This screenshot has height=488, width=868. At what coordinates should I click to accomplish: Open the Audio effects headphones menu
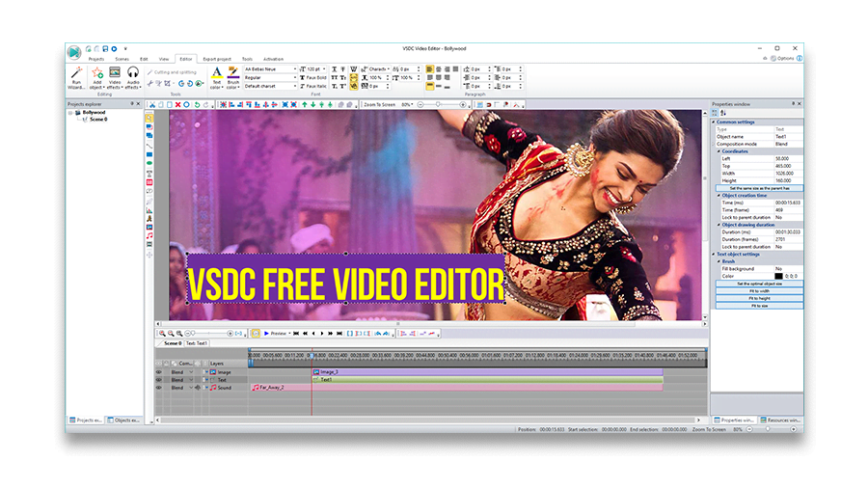tap(133, 77)
